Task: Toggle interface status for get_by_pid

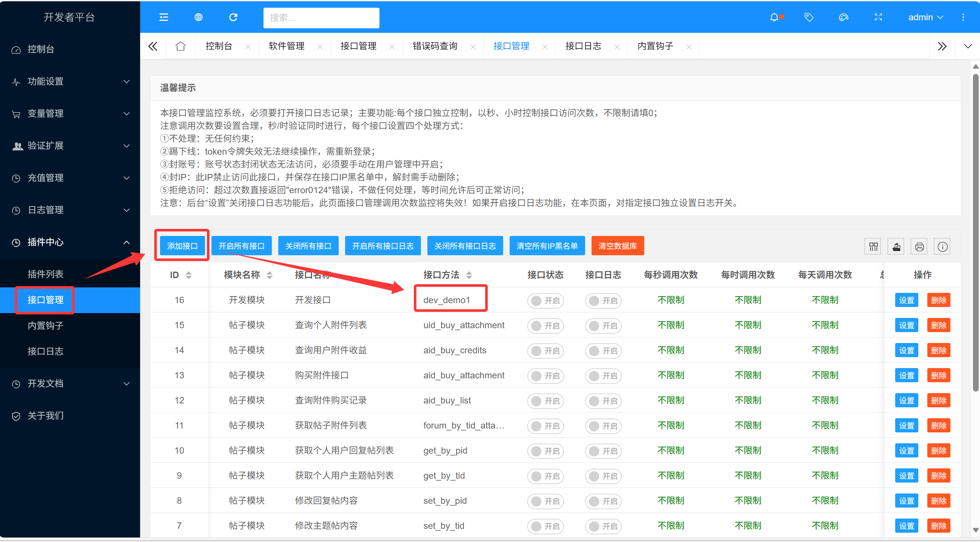Action: pyautogui.click(x=545, y=451)
